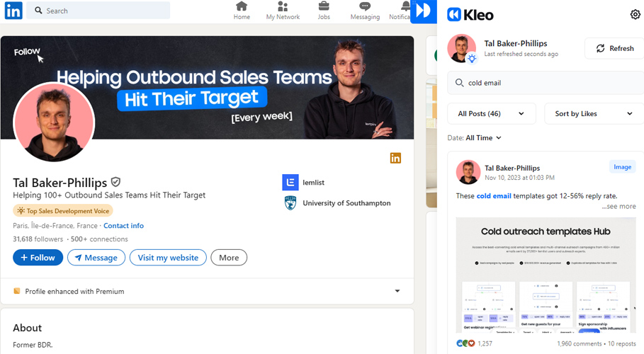
Task: Click the gold LinkedIn Premium badge icon
Action: [x=395, y=158]
